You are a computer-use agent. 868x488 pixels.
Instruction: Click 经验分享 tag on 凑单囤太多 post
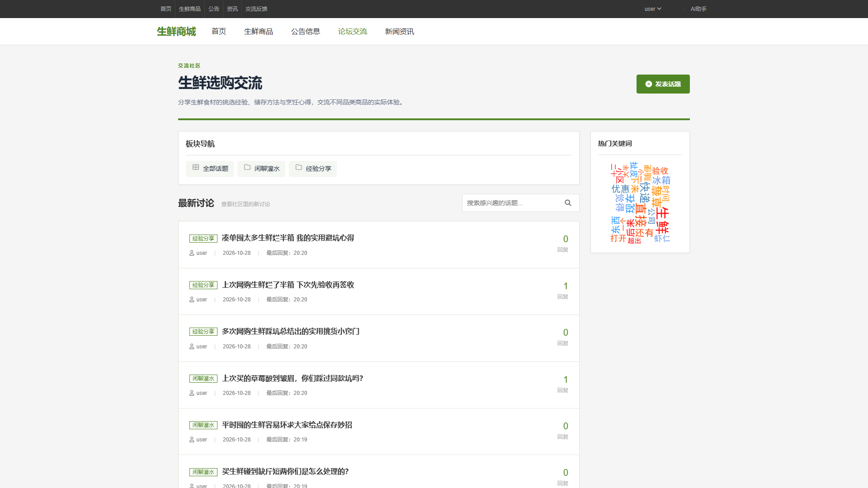[x=203, y=239]
